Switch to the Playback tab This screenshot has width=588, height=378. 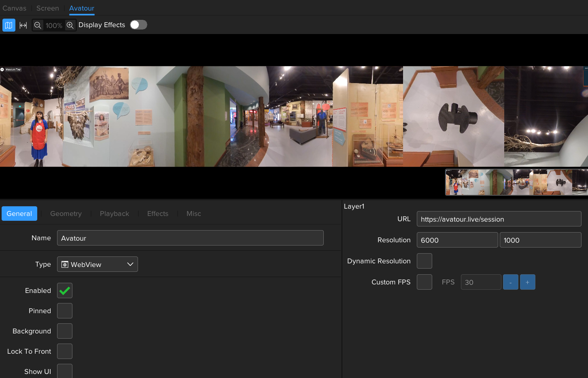pyautogui.click(x=115, y=214)
